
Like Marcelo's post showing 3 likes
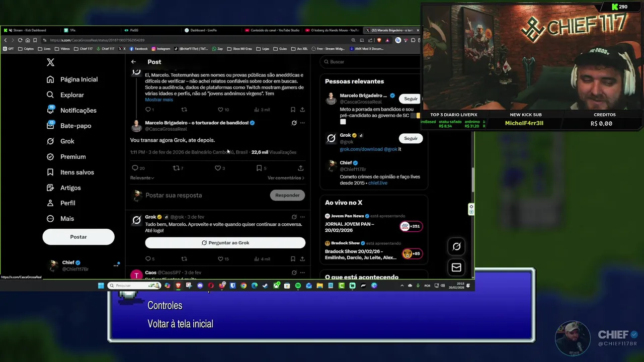tap(220, 168)
